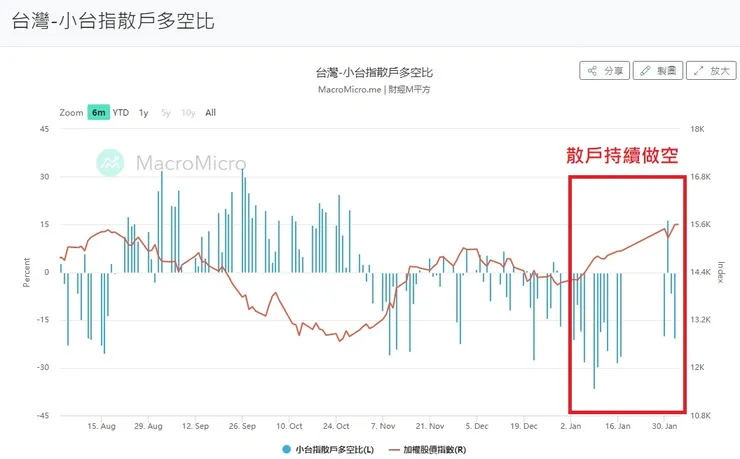Toggle 小台指散戶多空比(L) legend series
The height and width of the screenshot is (459, 740).
click(x=328, y=450)
